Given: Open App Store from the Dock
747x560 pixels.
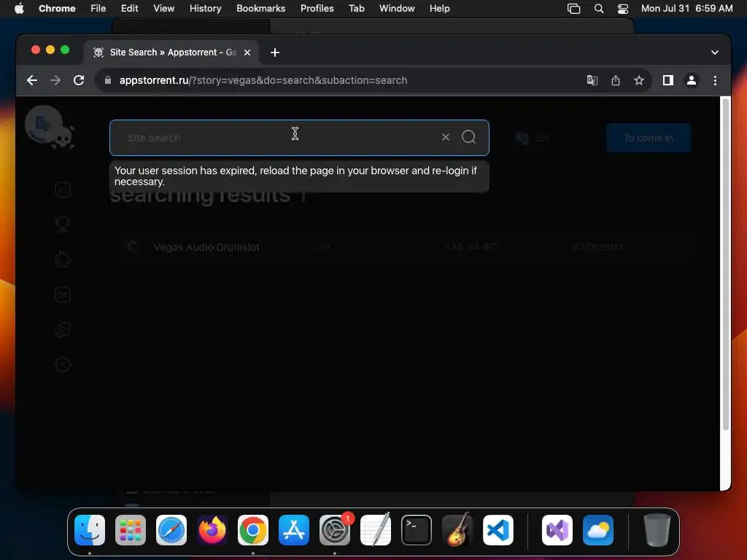Looking at the screenshot, I should [x=294, y=530].
